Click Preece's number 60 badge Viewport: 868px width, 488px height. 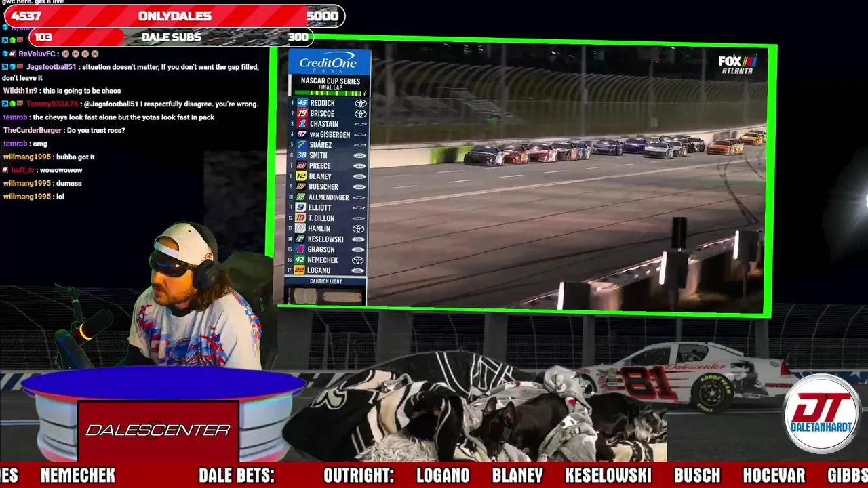pyautogui.click(x=302, y=165)
